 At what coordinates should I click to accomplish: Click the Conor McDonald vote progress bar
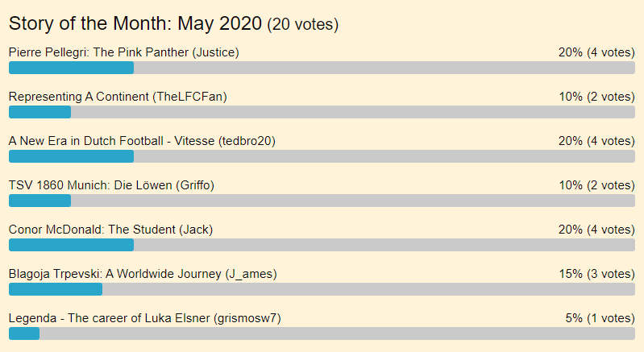point(322,245)
